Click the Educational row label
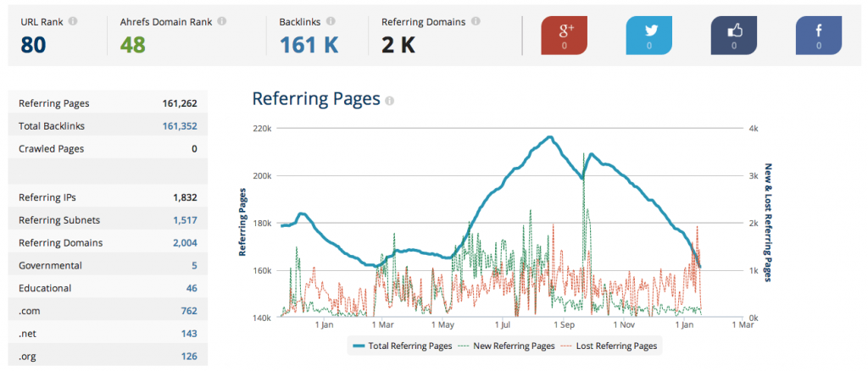The image size is (868, 371). [x=45, y=288]
